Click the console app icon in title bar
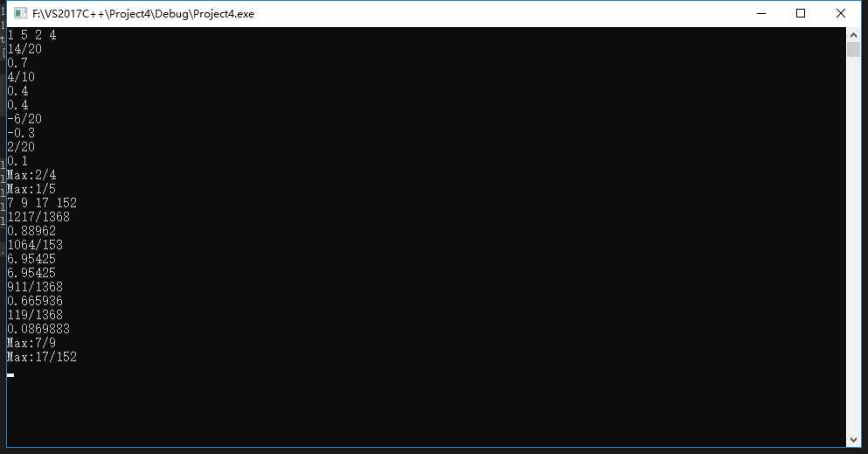Viewport: 868px width, 454px height. click(20, 13)
